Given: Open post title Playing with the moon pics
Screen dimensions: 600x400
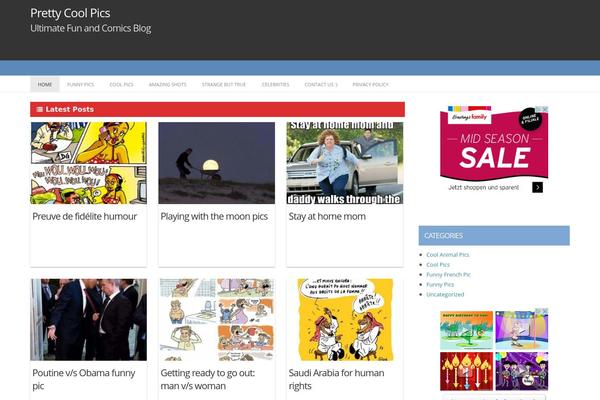Looking at the screenshot, I should click(x=214, y=217).
